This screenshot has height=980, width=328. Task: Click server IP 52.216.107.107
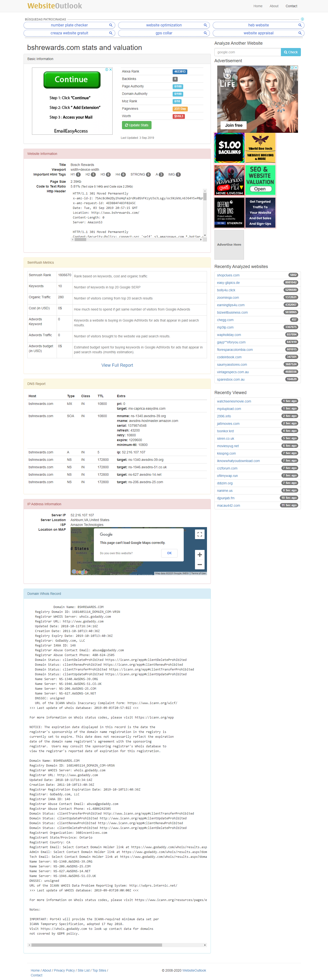click(x=82, y=515)
